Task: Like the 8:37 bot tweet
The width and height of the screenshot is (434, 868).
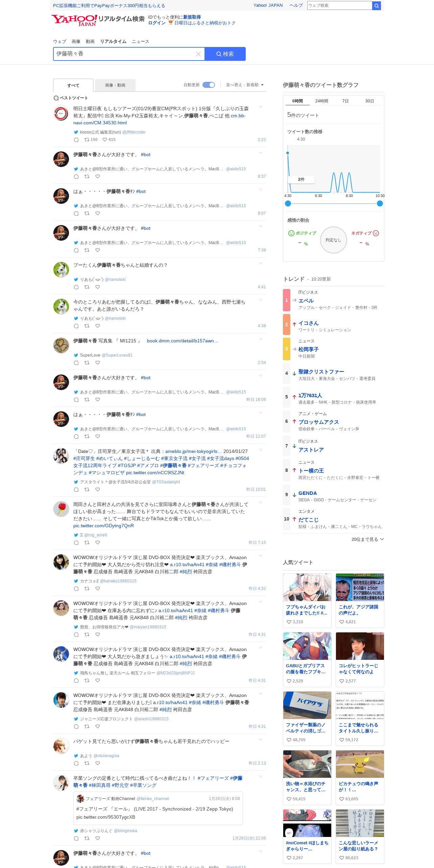Action: [98, 176]
